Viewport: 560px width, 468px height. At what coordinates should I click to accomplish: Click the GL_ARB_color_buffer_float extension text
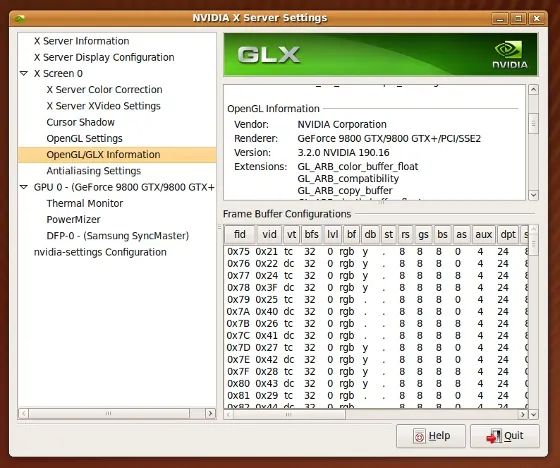click(x=358, y=166)
